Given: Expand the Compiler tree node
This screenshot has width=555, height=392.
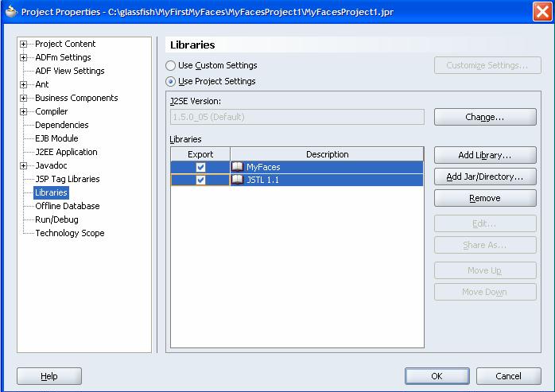Looking at the screenshot, I should pos(23,111).
